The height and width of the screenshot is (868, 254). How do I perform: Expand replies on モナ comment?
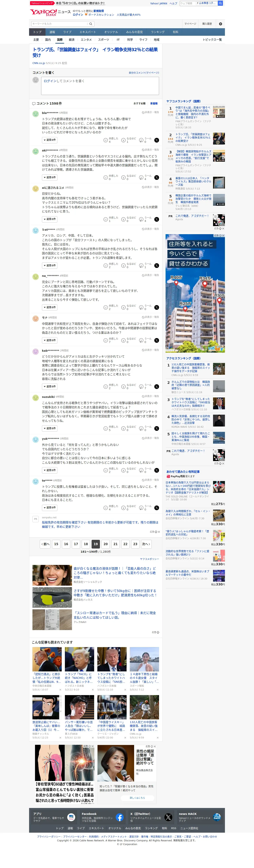coord(49,340)
